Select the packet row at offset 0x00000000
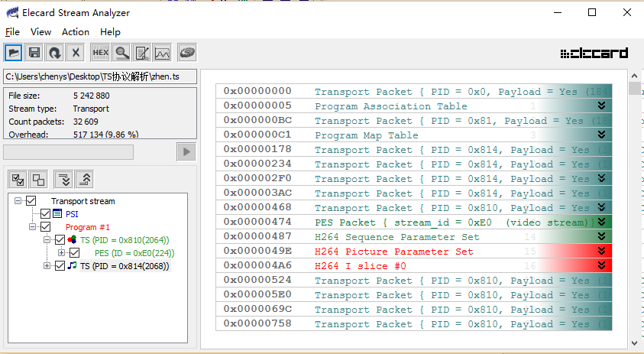644x354 pixels. [414, 91]
